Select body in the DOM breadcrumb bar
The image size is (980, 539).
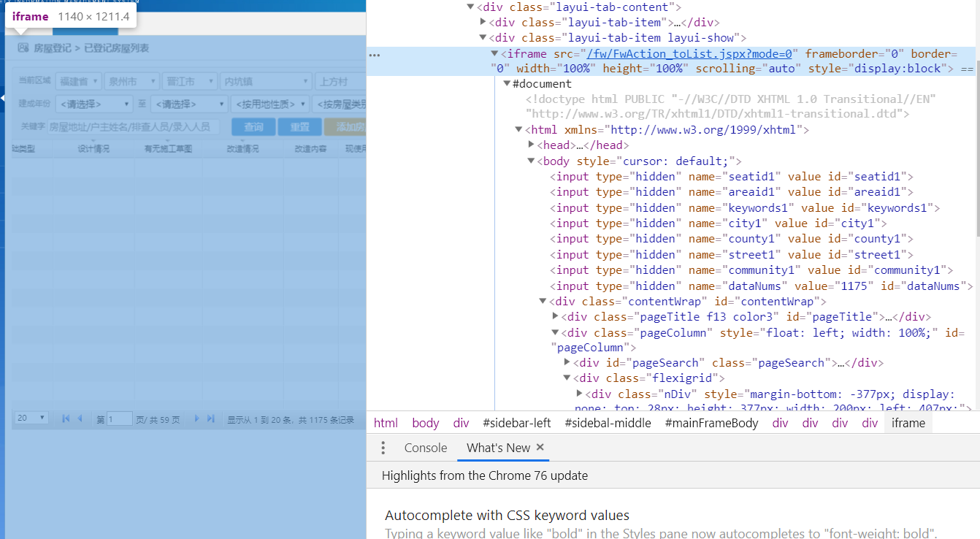[426, 423]
